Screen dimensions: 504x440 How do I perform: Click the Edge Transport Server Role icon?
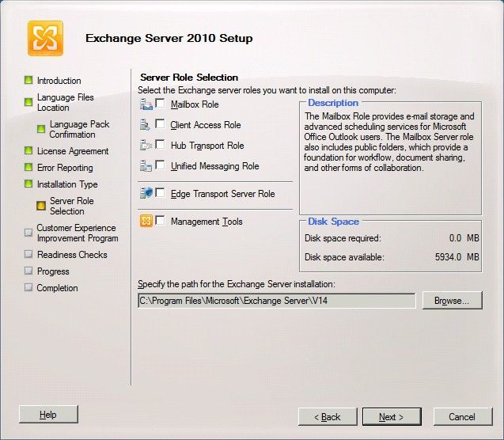[x=146, y=193]
